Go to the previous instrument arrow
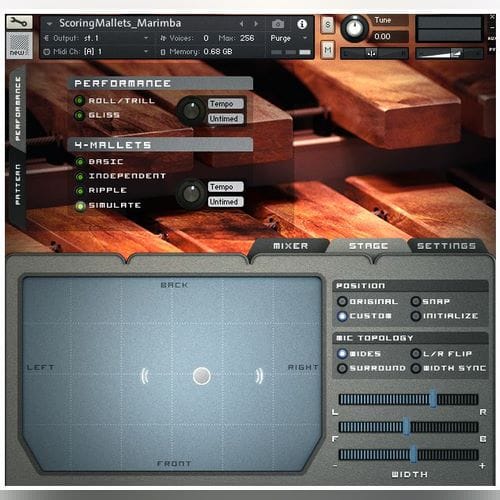 pyautogui.click(x=242, y=24)
